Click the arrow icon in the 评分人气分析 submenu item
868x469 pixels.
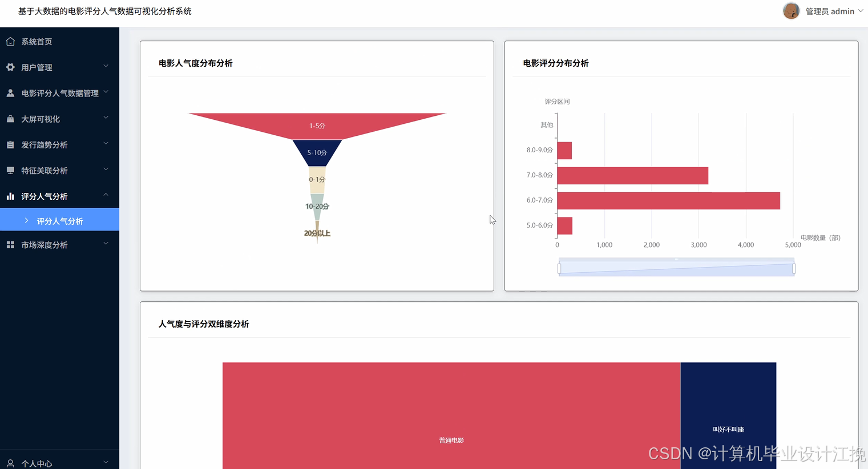pos(26,220)
